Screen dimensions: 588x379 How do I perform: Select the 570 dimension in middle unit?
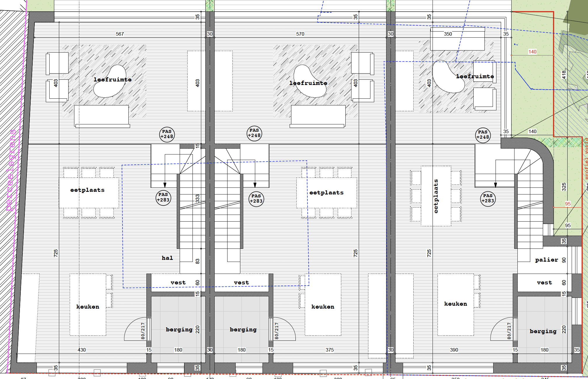[x=300, y=34]
